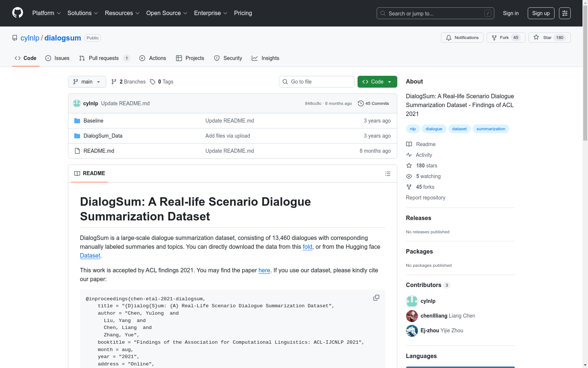Image resolution: width=588 pixels, height=368 pixels.
Task: Click the commit history clock icon
Action: (361, 103)
